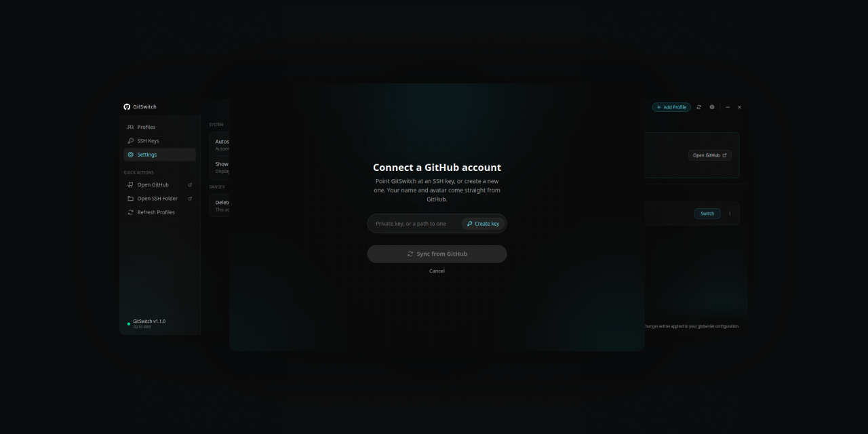Click the Profiles people icon in sidebar
The width and height of the screenshot is (868, 434).
point(131,127)
